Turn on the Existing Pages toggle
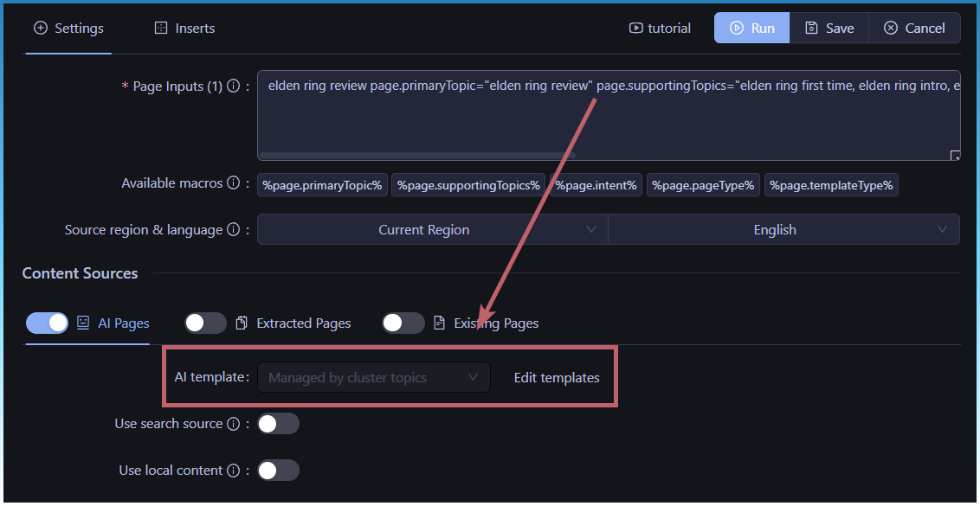 click(x=403, y=323)
